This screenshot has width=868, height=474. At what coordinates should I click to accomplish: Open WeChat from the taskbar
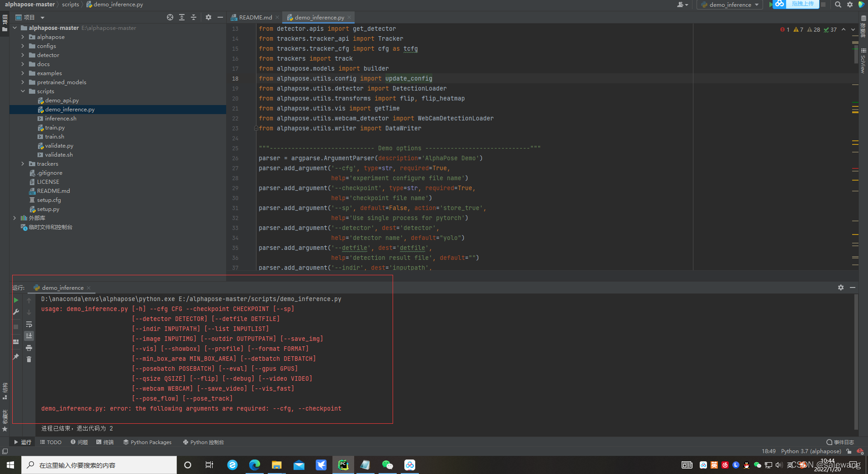pyautogui.click(x=388, y=465)
